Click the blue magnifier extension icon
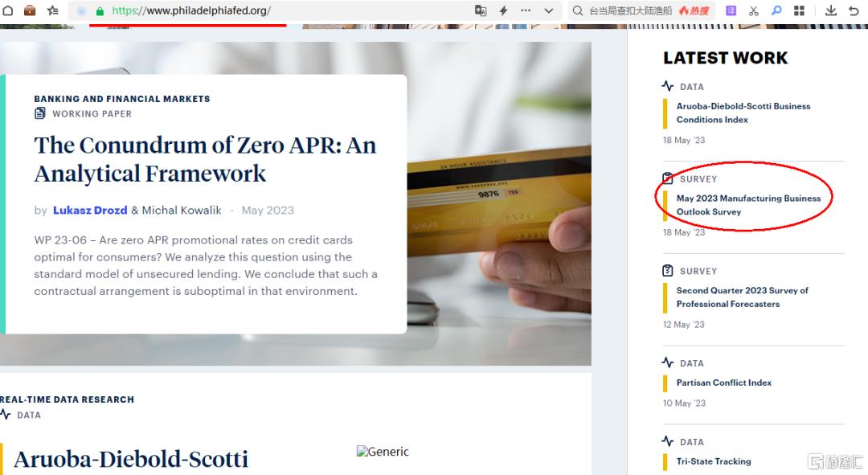This screenshot has width=868, height=475. (x=776, y=10)
